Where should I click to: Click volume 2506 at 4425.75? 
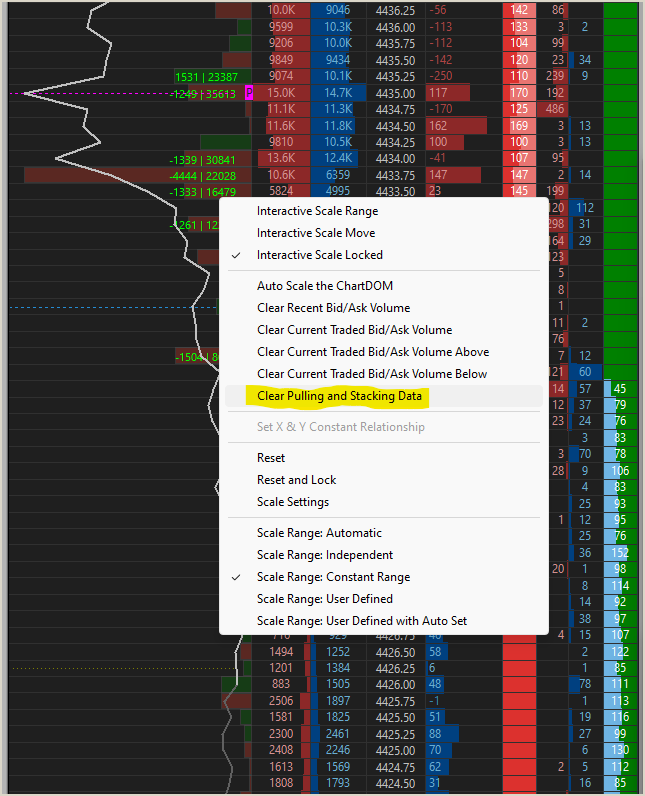[281, 701]
